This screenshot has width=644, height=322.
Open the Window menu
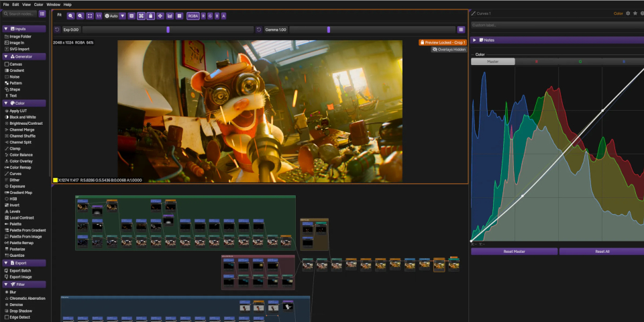(x=54, y=5)
